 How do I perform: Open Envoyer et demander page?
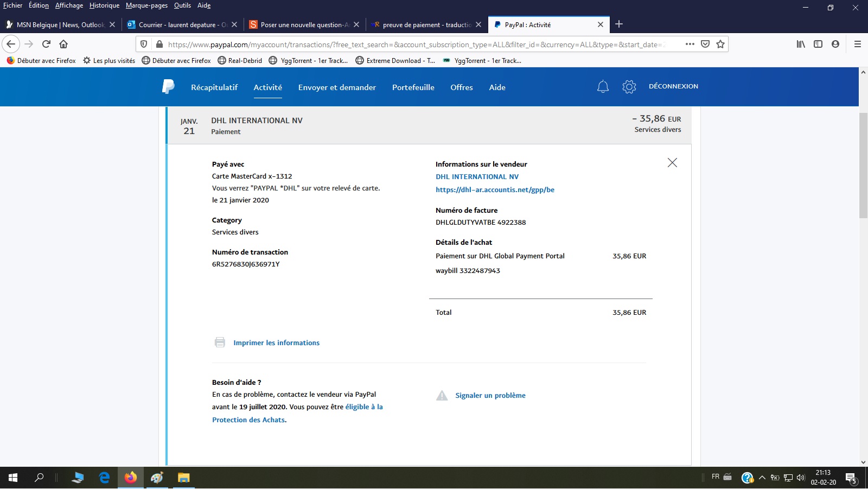tap(337, 87)
